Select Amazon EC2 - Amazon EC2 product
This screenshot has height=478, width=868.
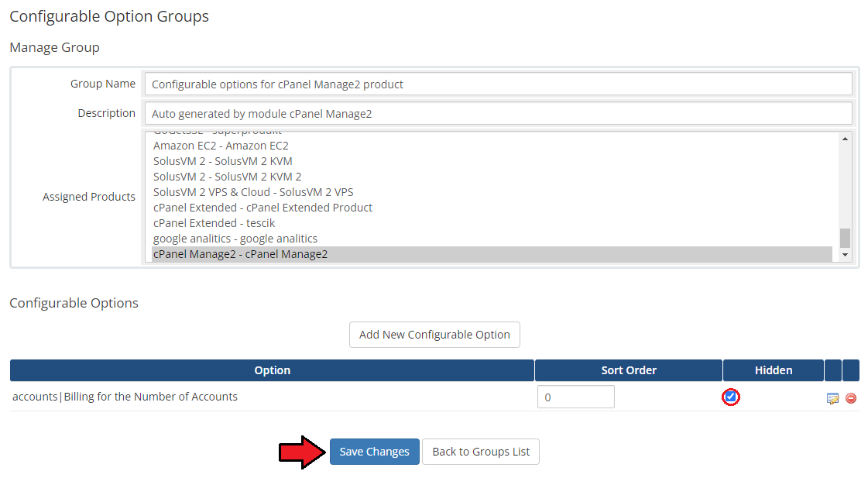tap(492, 146)
